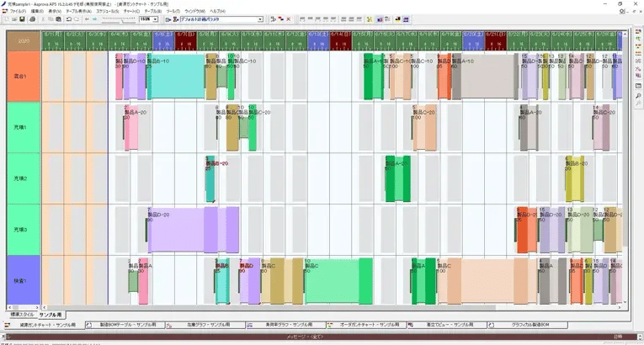
Task: Select the 検査1 resource row header
Action: [22, 280]
